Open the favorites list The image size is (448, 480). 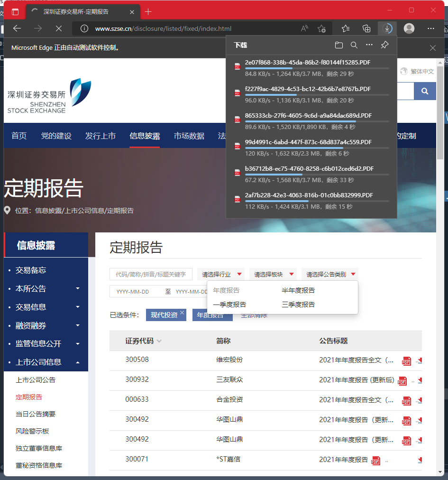pyautogui.click(x=346, y=28)
